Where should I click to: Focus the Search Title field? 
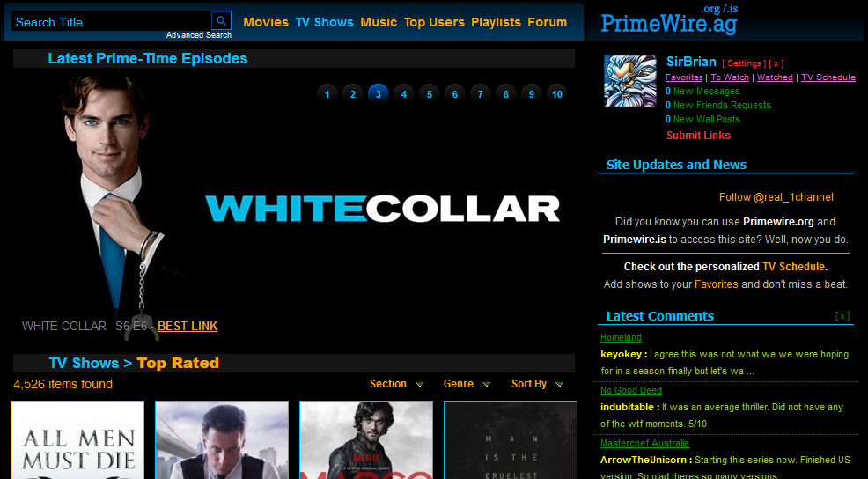click(111, 22)
